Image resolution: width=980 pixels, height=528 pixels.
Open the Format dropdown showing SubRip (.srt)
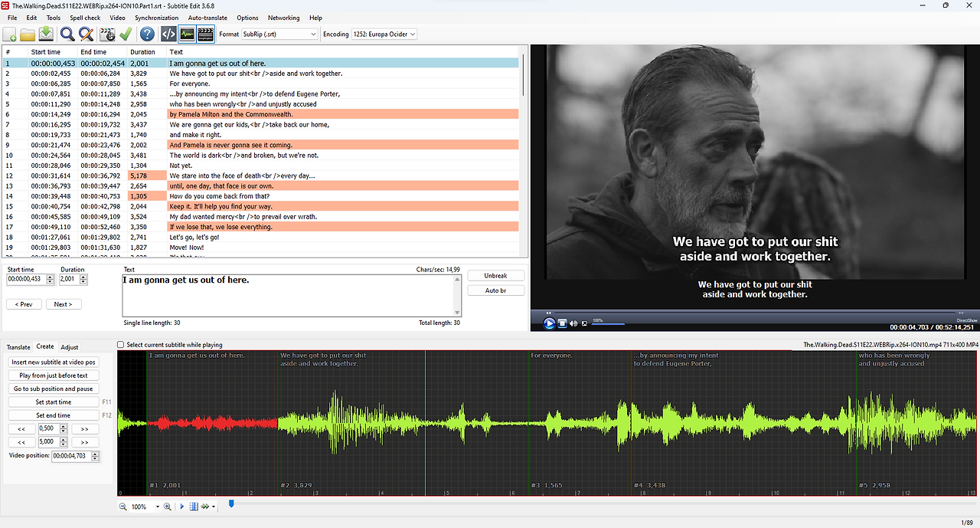(279, 34)
